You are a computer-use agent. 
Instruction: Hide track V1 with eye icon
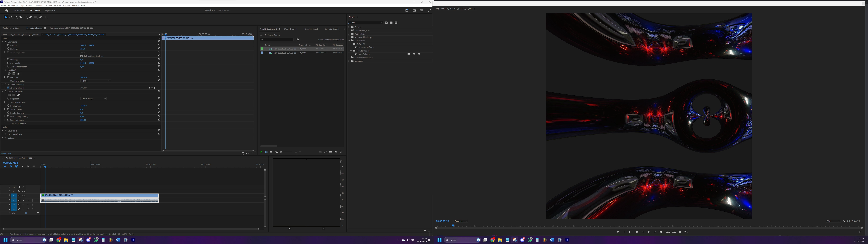click(23, 196)
